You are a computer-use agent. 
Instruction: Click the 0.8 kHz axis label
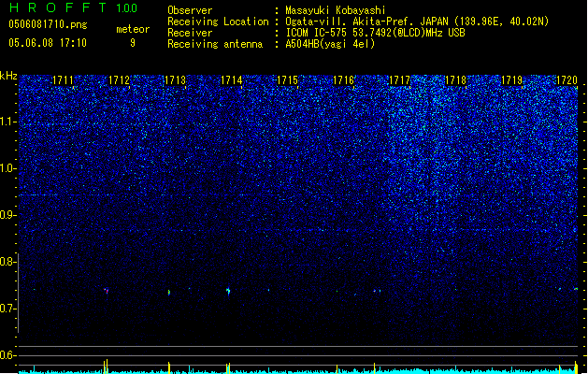pyautogui.click(x=8, y=262)
